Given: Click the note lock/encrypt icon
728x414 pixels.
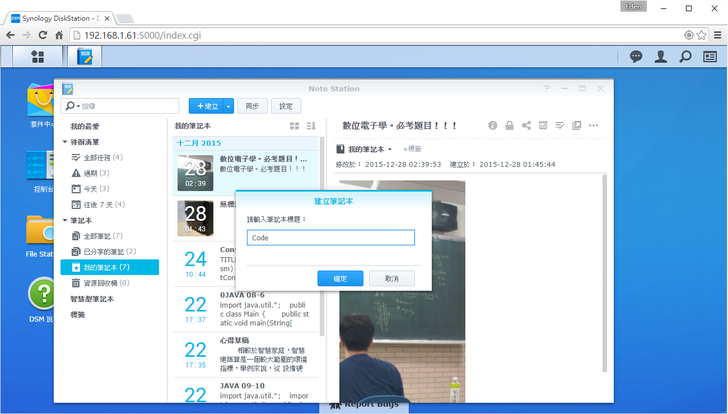Looking at the screenshot, I should tap(509, 126).
